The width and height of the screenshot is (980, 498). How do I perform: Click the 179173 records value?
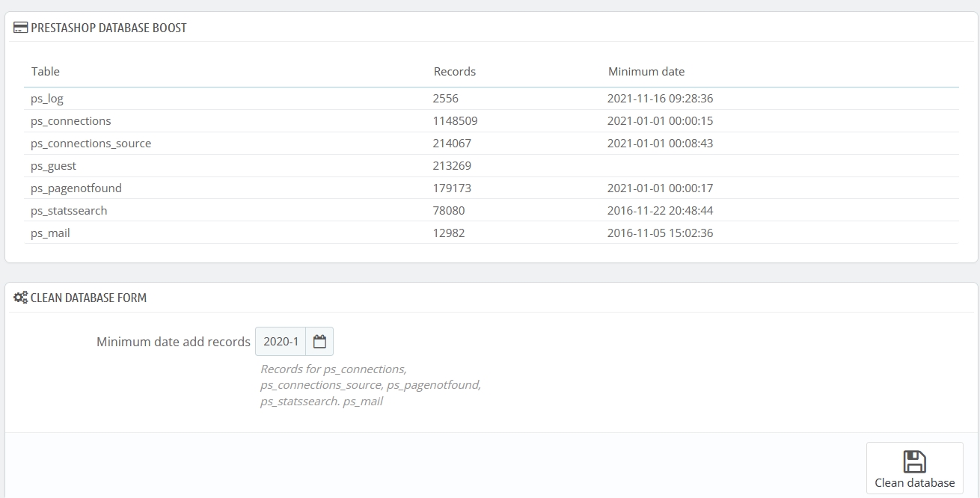click(x=453, y=188)
